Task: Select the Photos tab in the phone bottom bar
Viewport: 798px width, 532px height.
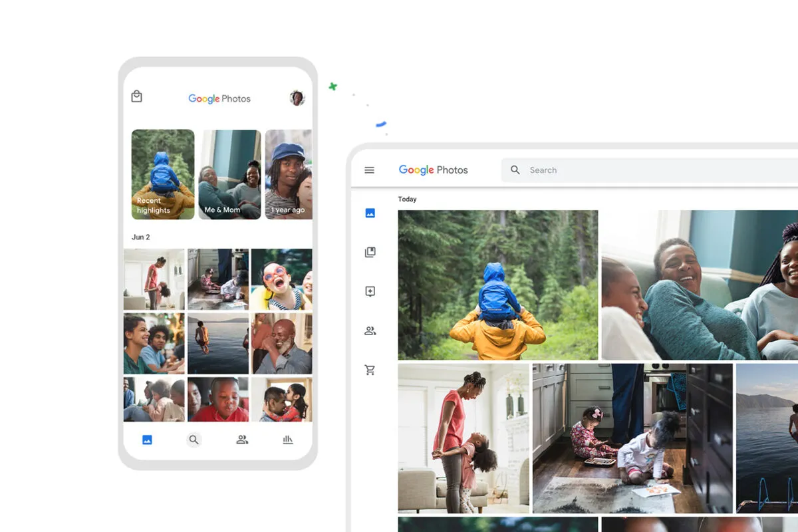Action: click(146, 440)
